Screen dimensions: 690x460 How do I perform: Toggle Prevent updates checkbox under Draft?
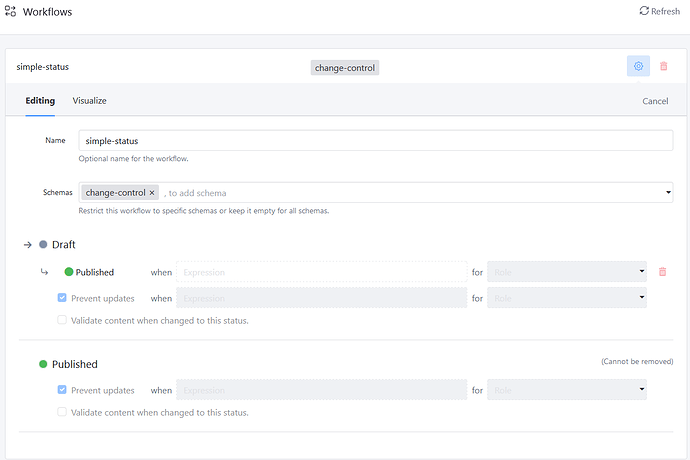click(x=62, y=298)
